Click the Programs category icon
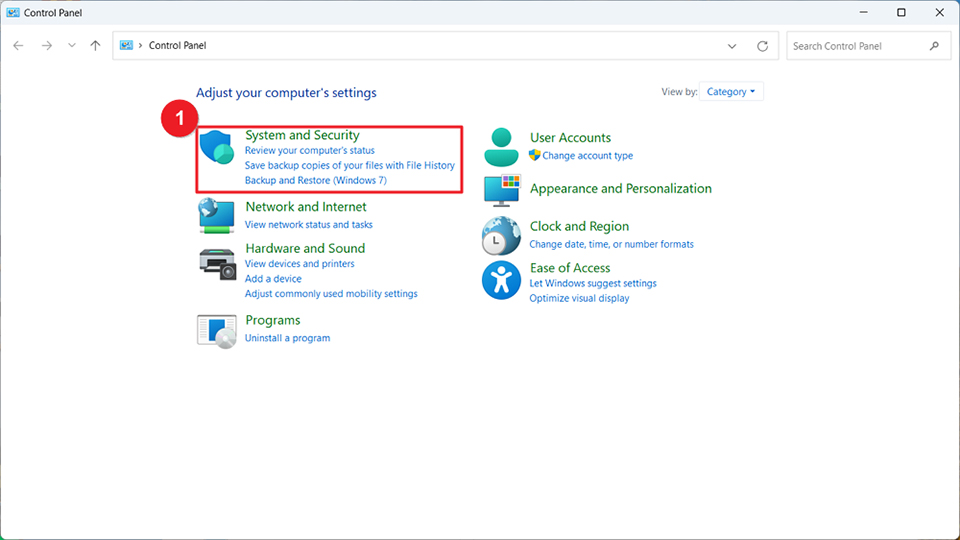 (x=216, y=329)
